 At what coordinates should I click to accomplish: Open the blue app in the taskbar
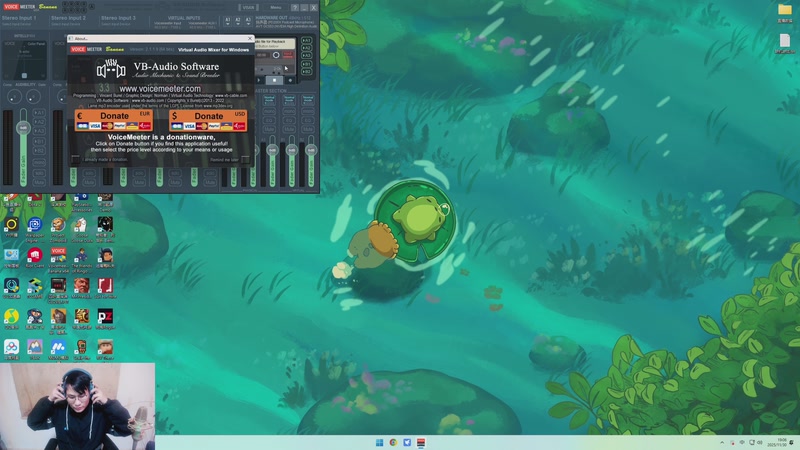point(407,442)
